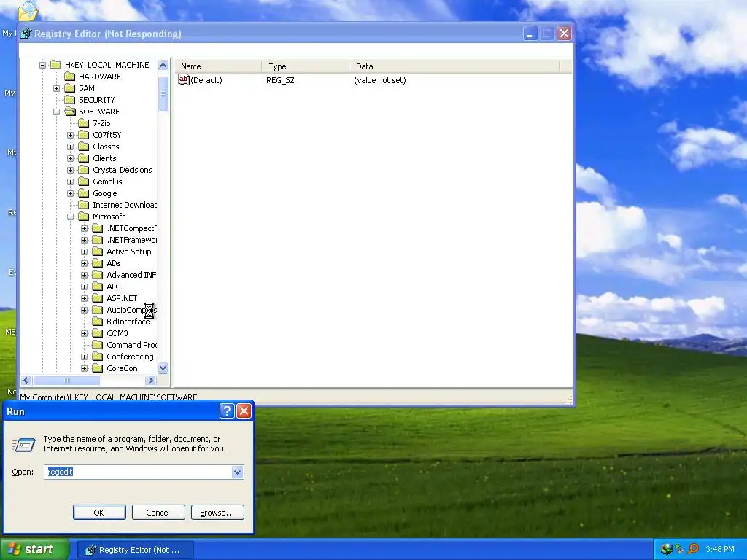Click Cancel in the Run dialog
Viewport: 747px width, 560px height.
pos(158,513)
